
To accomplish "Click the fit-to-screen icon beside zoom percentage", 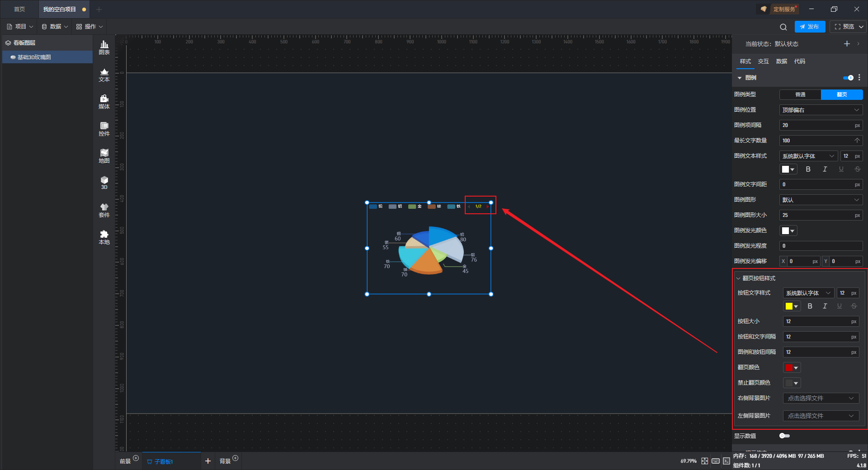I will pyautogui.click(x=705, y=461).
